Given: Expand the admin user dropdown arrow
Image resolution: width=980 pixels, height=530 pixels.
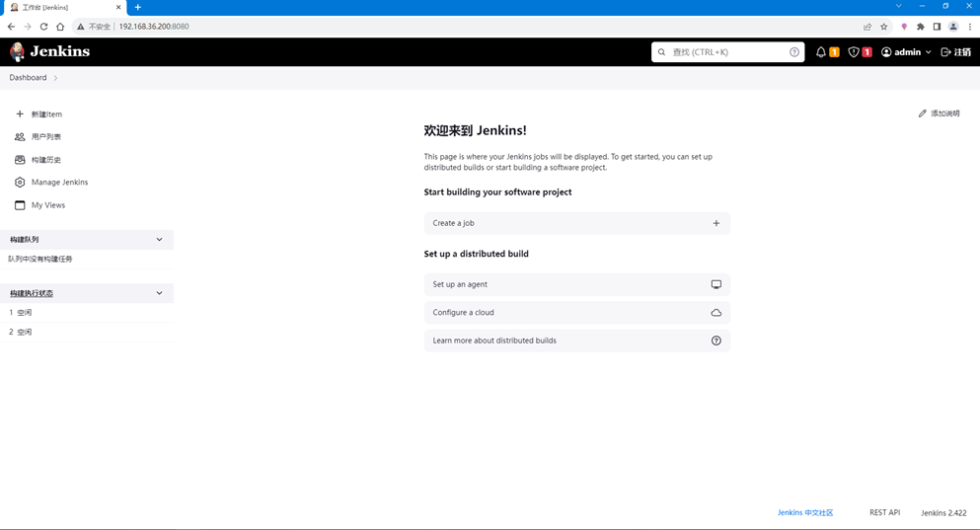Looking at the screenshot, I should (x=928, y=52).
